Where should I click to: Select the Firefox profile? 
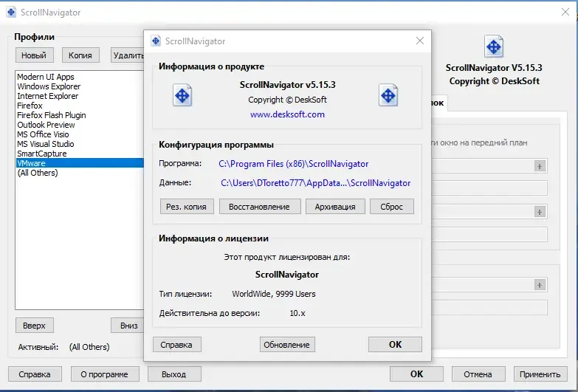coord(80,106)
